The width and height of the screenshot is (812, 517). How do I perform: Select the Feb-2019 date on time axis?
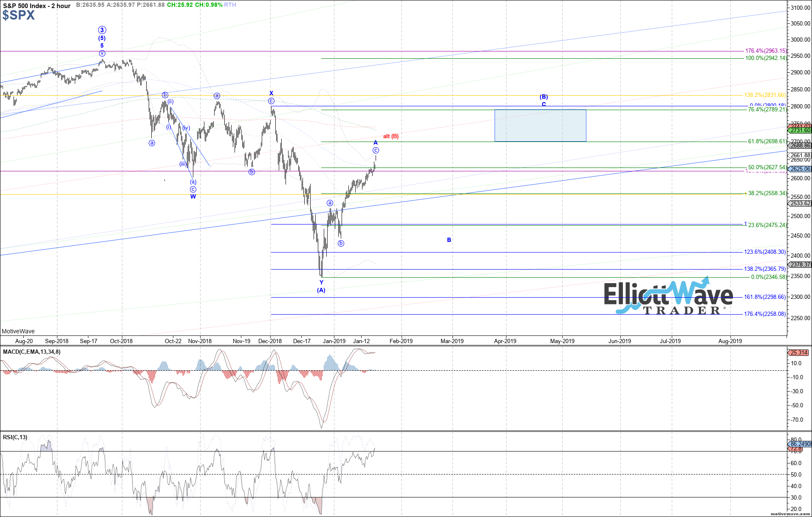click(x=401, y=341)
